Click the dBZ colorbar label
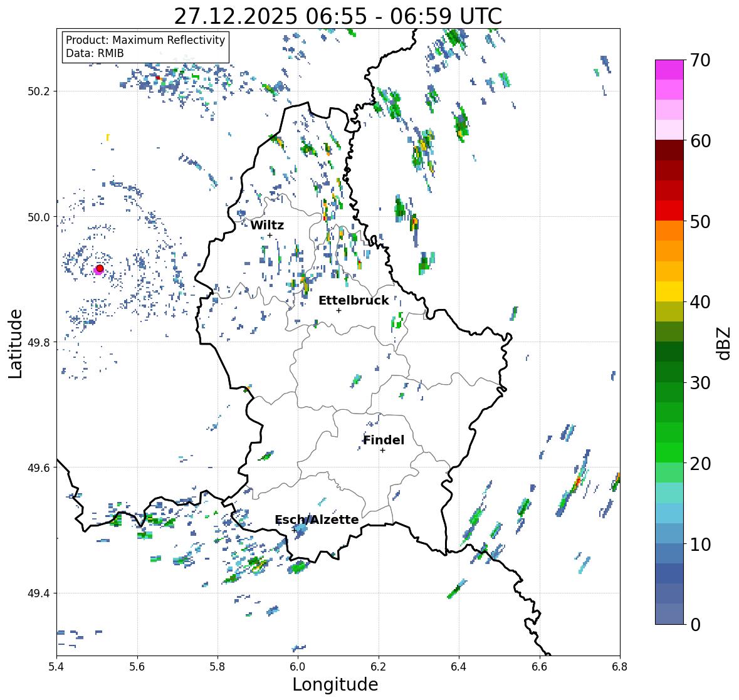This screenshot has width=739, height=700. 725,343
